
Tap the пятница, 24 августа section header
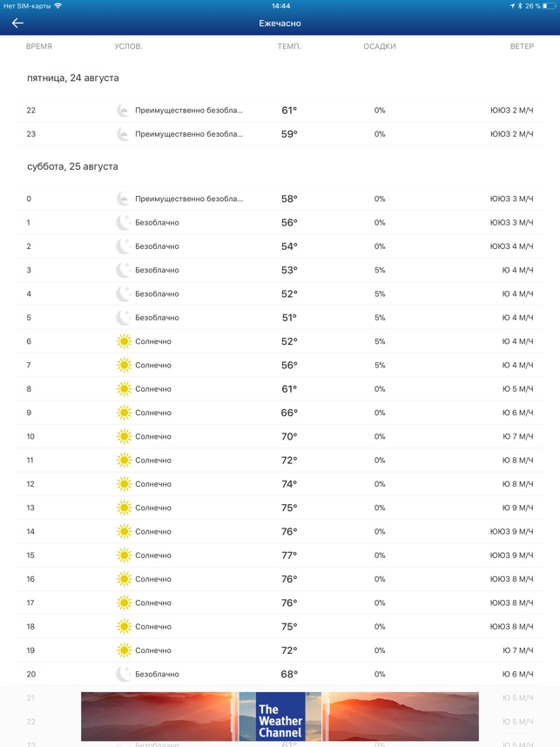[73, 77]
